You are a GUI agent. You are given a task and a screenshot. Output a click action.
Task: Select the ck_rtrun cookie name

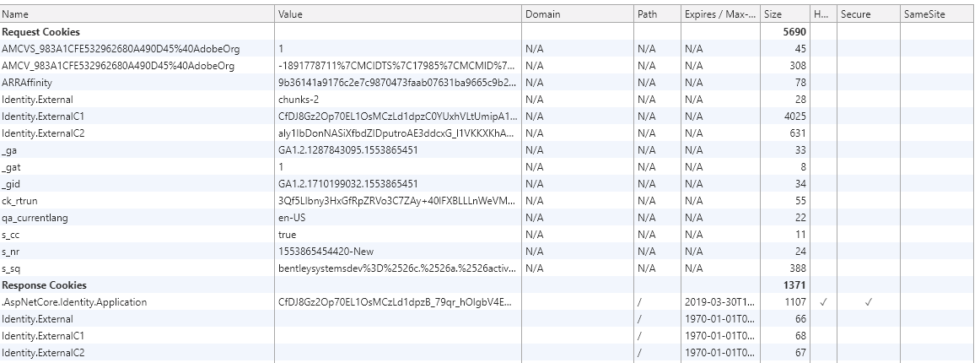click(x=20, y=200)
